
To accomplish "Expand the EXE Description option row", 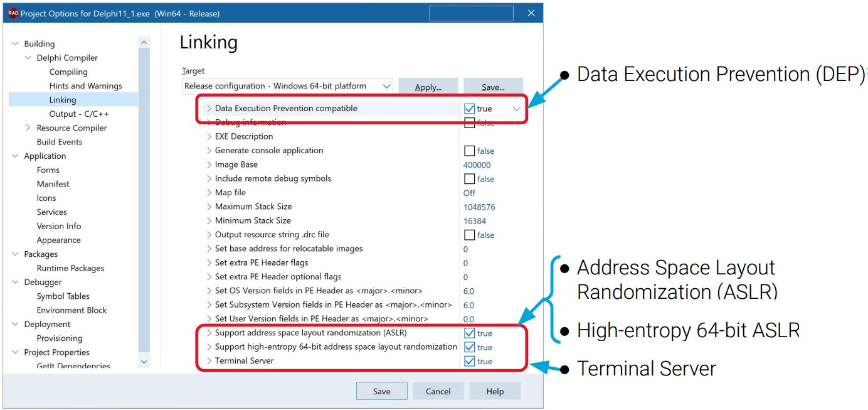I will point(209,136).
